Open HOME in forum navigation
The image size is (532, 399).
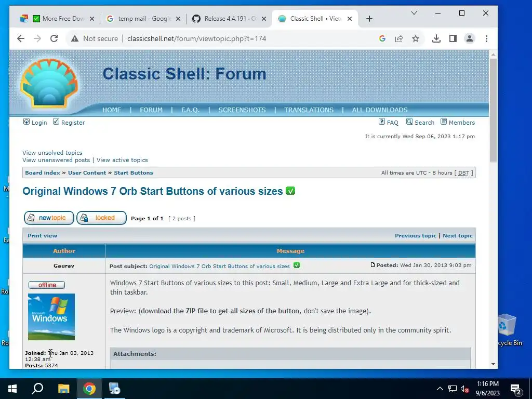pyautogui.click(x=112, y=110)
